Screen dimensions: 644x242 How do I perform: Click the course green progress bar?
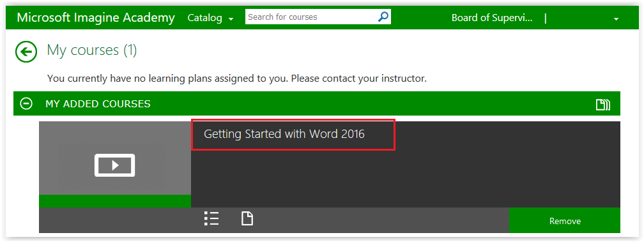pyautogui.click(x=115, y=201)
